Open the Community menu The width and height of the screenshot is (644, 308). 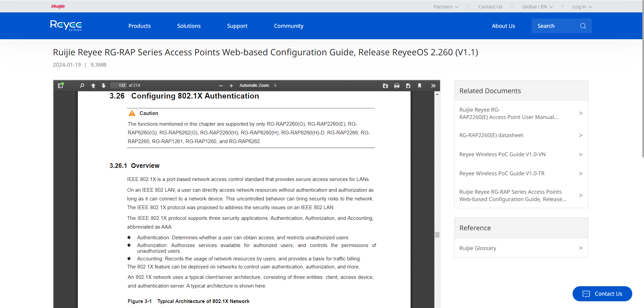pos(288,26)
